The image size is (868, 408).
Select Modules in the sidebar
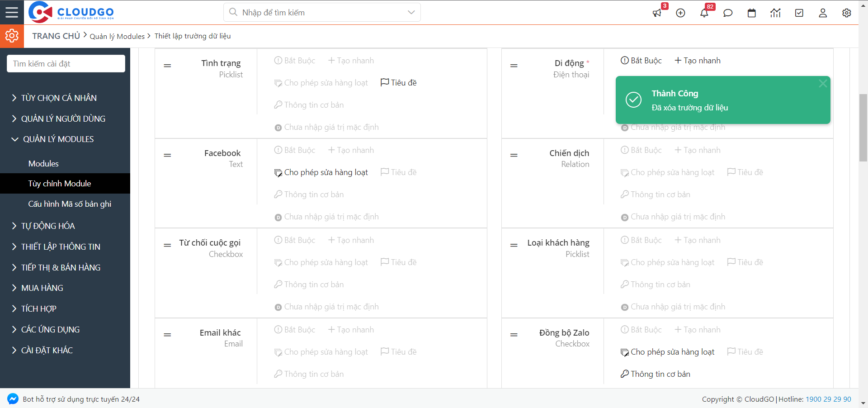point(43,164)
